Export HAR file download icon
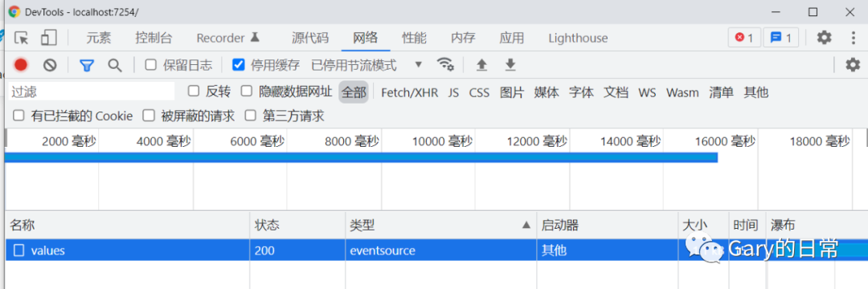The height and width of the screenshot is (289, 868). pos(510,65)
